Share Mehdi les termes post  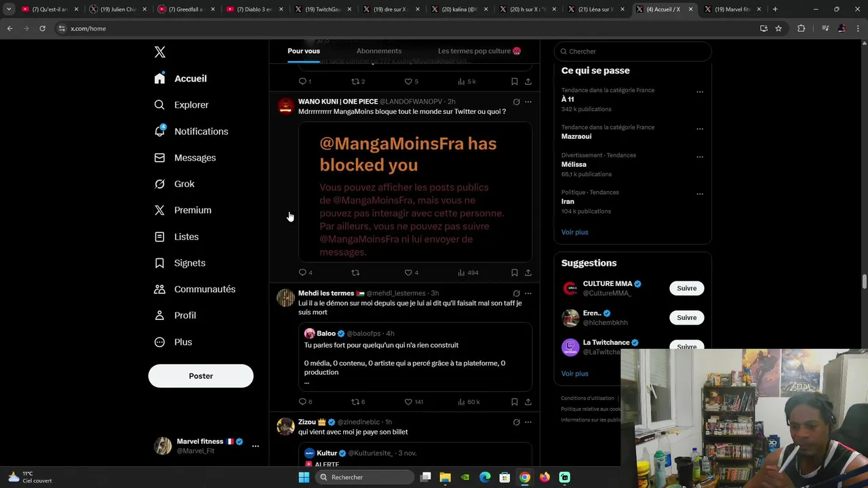point(528,402)
